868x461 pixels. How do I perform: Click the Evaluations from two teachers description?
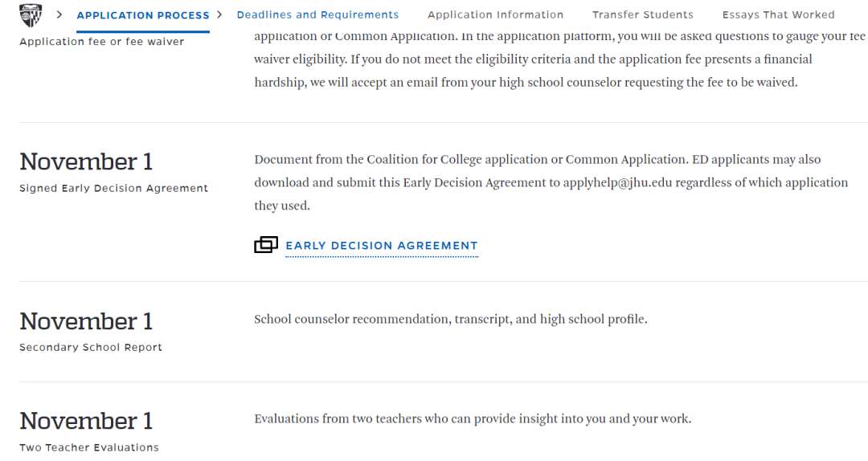pyautogui.click(x=473, y=419)
